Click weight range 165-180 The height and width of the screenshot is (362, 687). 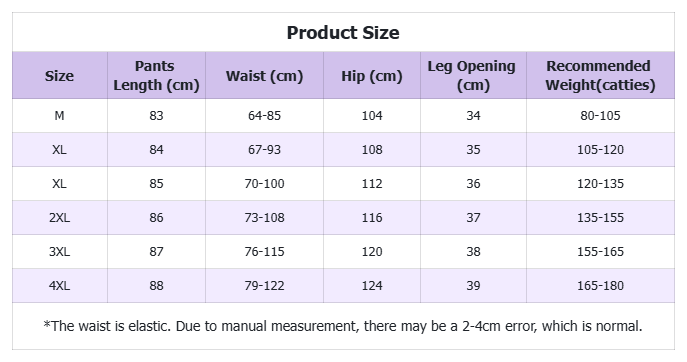tap(600, 286)
